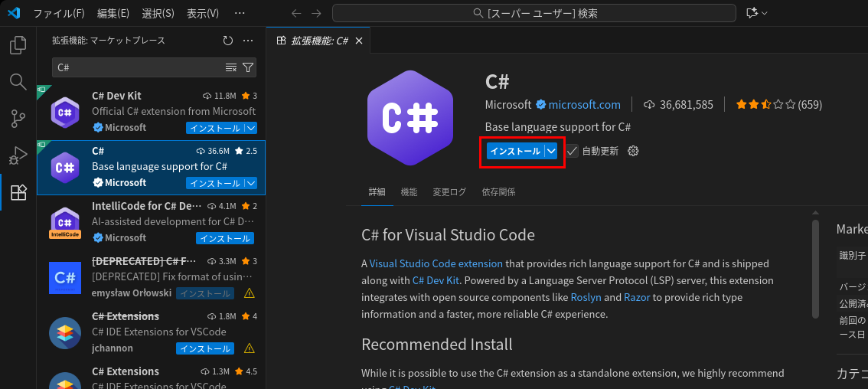Open C# extension settings gear

pos(633,151)
